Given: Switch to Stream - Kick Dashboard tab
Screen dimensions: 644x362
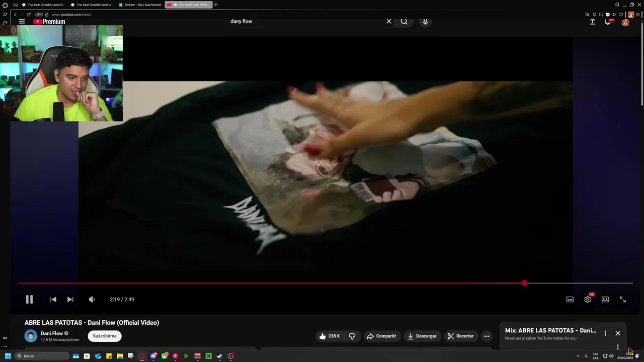Looking at the screenshot, I should [x=140, y=5].
